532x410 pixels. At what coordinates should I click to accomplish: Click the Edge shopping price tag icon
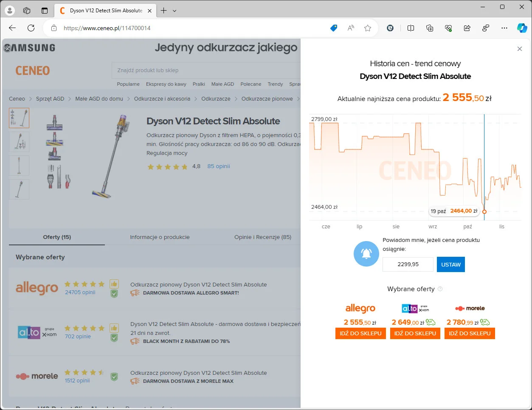[334, 28]
